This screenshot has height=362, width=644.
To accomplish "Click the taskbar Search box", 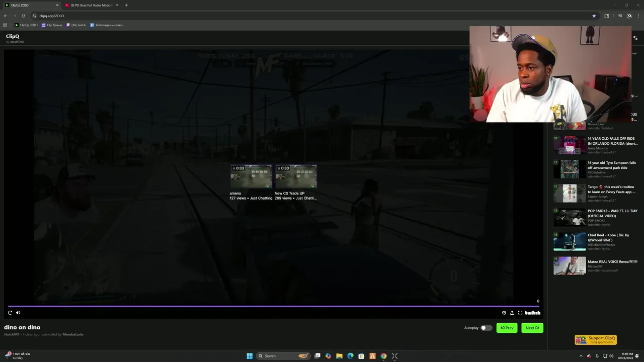I will 283,356.
